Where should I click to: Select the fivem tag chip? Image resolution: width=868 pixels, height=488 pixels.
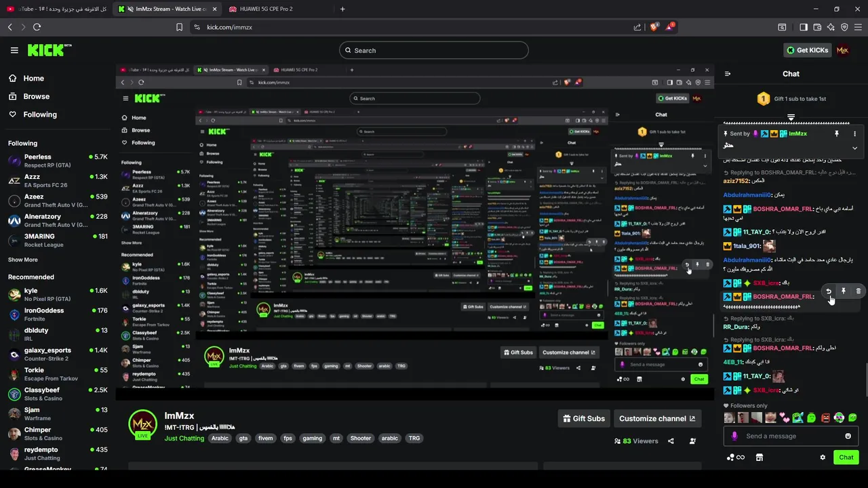(x=265, y=439)
